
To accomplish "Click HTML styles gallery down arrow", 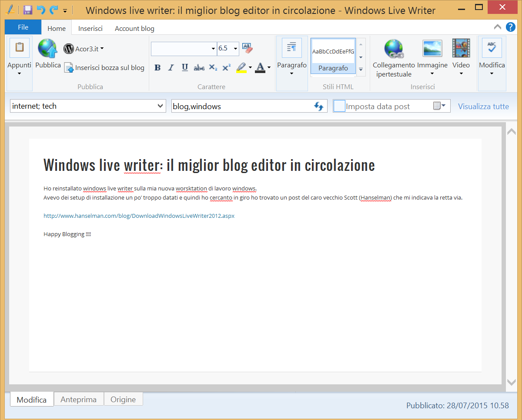I will [361, 57].
